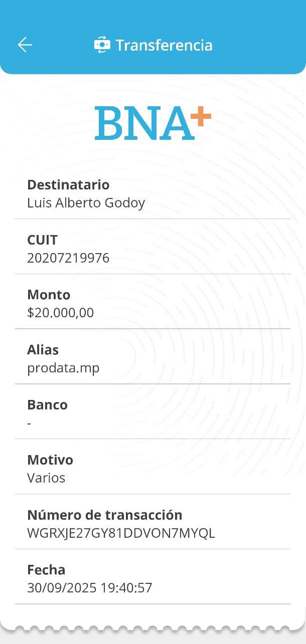Click the Banco label
Screen dimensions: 306x644
pos(47,405)
